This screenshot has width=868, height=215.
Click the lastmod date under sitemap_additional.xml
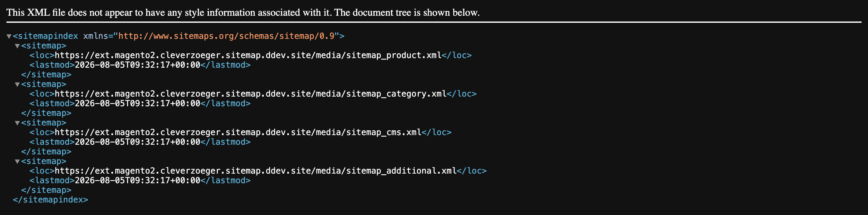point(137,181)
